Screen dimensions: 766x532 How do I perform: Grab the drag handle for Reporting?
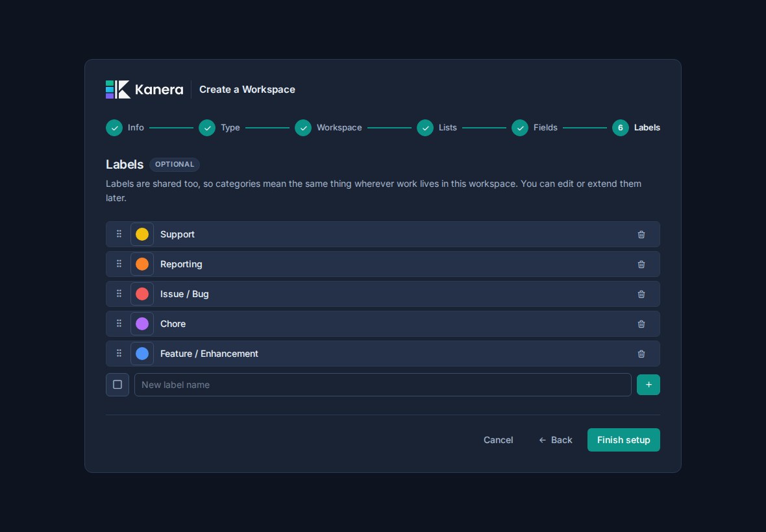point(119,263)
